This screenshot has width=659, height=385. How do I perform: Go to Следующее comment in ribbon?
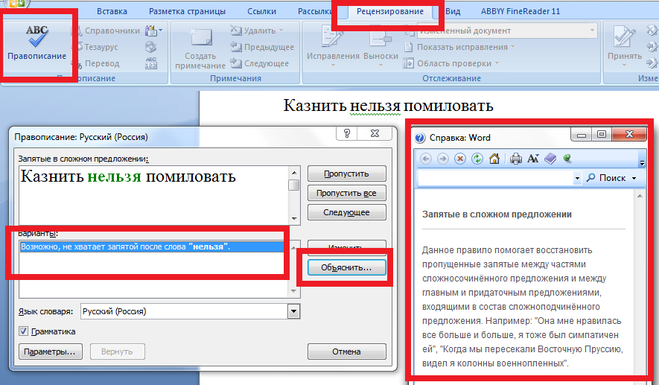click(x=260, y=63)
